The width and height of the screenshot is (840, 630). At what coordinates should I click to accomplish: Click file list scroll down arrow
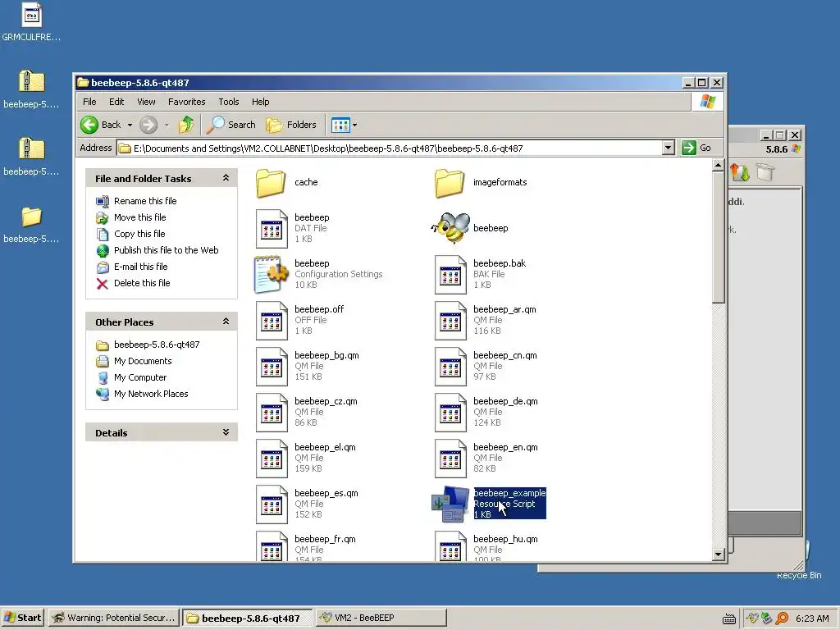(x=719, y=555)
